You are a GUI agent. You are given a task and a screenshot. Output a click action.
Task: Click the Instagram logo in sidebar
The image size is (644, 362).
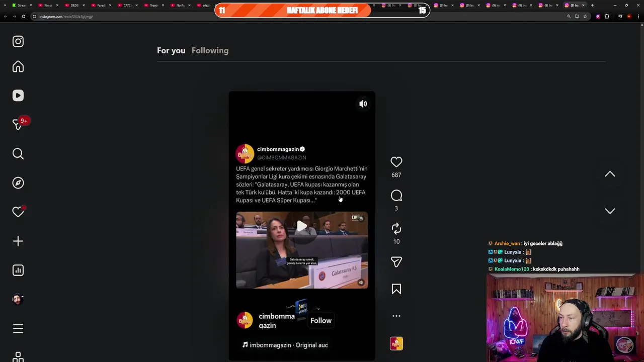pyautogui.click(x=18, y=41)
